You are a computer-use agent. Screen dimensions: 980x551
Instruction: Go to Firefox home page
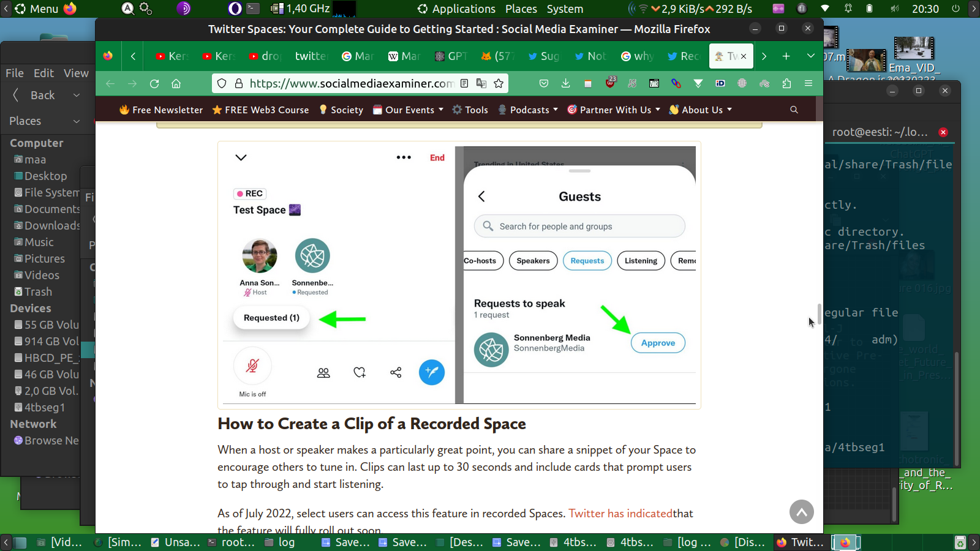point(176,83)
